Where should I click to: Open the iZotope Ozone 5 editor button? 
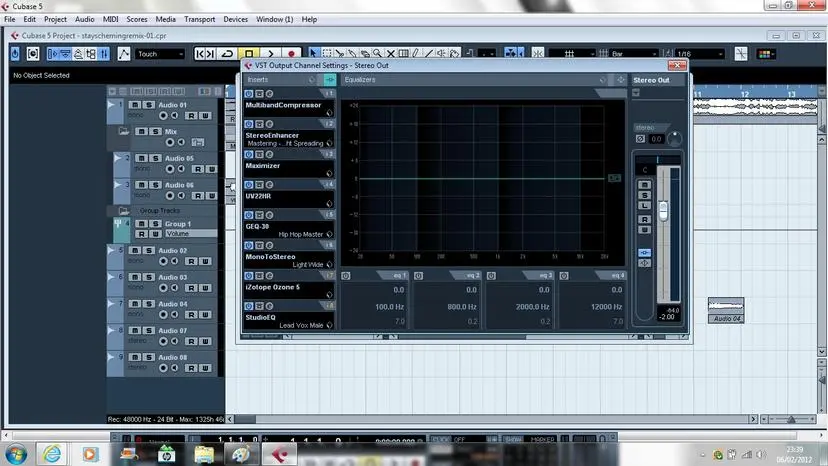pos(269,276)
